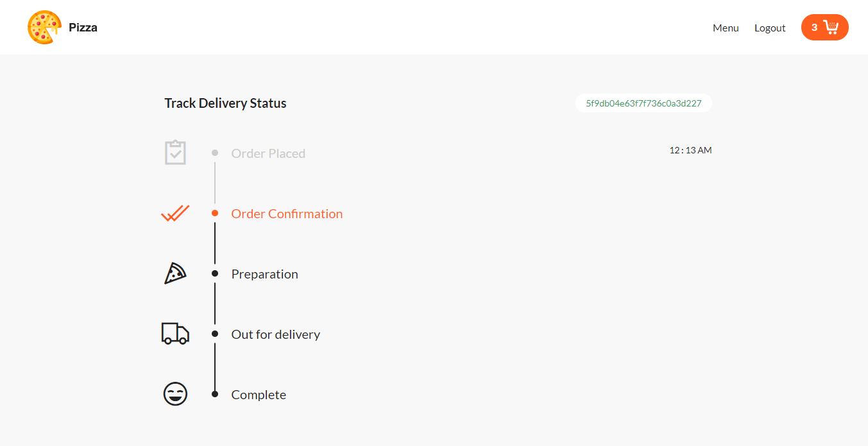This screenshot has height=446, width=868.
Task: Click the Track Delivery Status heading
Action: coord(225,103)
